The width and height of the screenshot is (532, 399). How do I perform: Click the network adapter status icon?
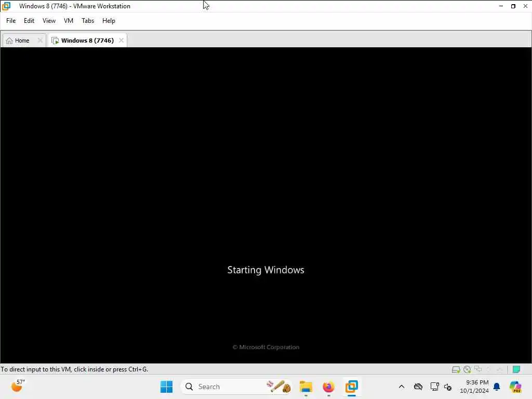[x=478, y=369]
